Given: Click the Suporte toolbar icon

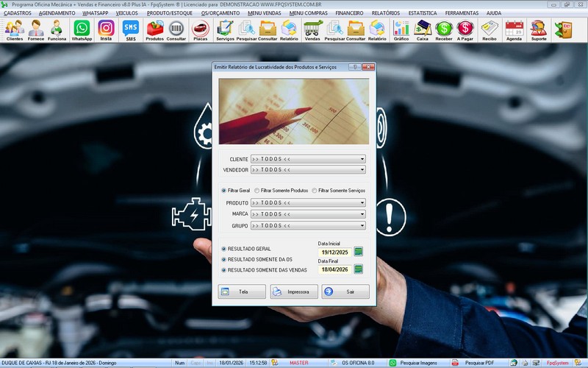Looking at the screenshot, I should 538,29.
